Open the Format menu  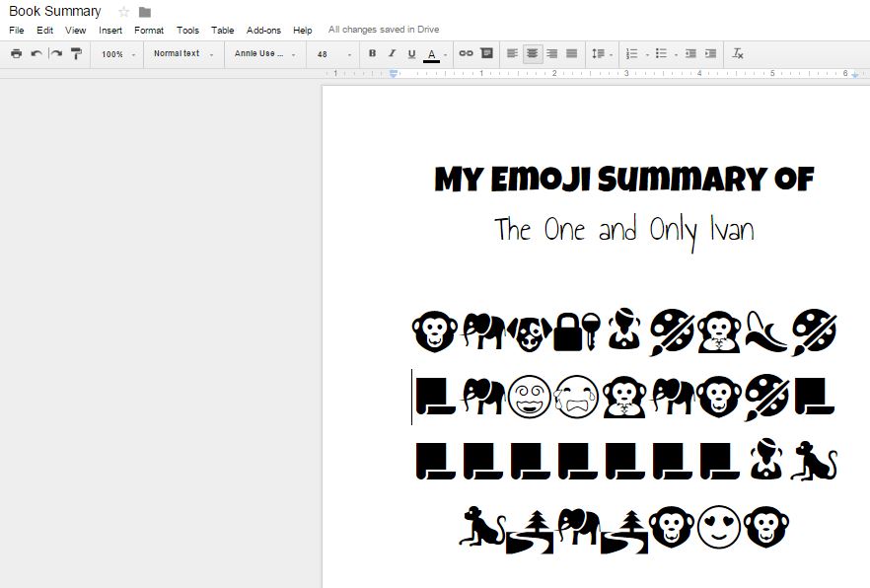(149, 30)
